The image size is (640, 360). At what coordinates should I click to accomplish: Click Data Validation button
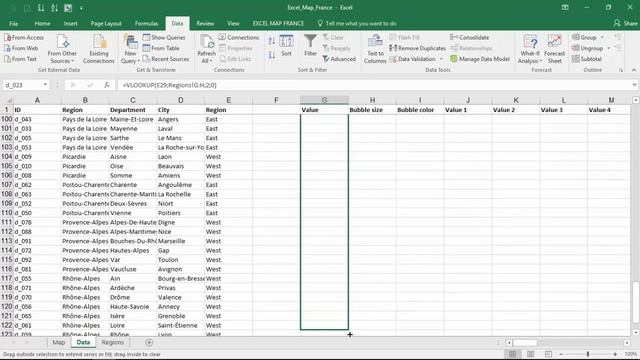pos(413,59)
